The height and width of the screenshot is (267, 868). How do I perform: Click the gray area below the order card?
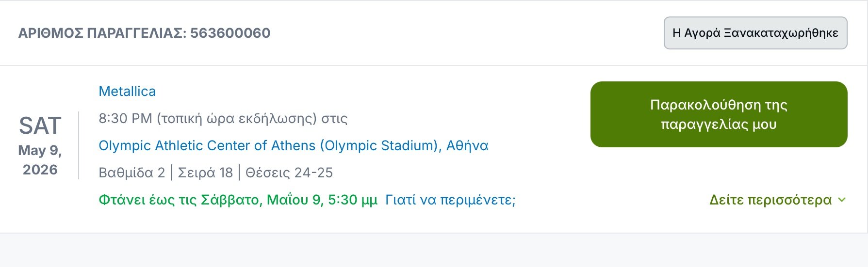[x=434, y=250]
